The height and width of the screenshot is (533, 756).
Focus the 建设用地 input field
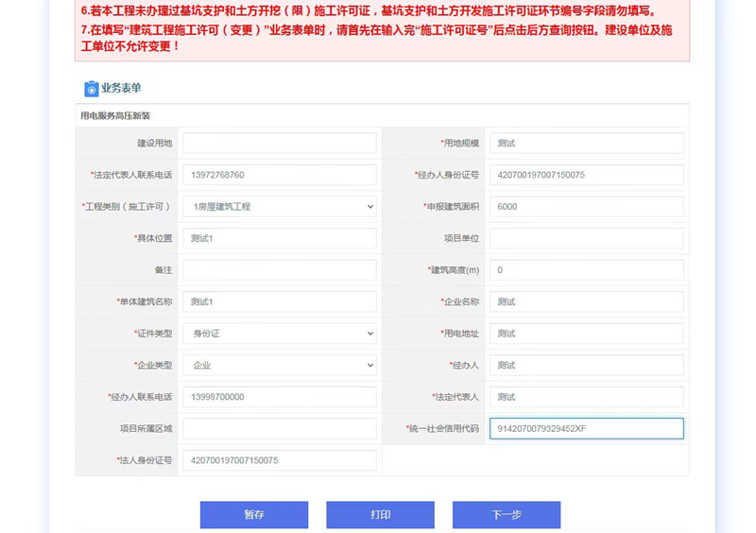(280, 143)
